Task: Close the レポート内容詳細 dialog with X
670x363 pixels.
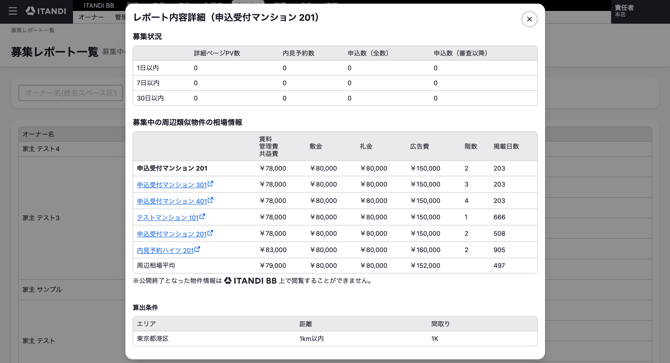Action: point(529,19)
